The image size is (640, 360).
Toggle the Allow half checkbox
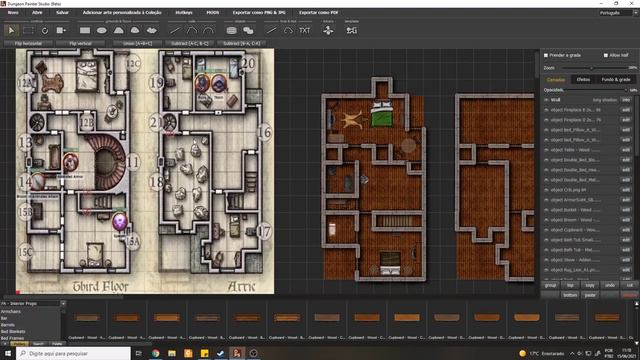pos(606,55)
